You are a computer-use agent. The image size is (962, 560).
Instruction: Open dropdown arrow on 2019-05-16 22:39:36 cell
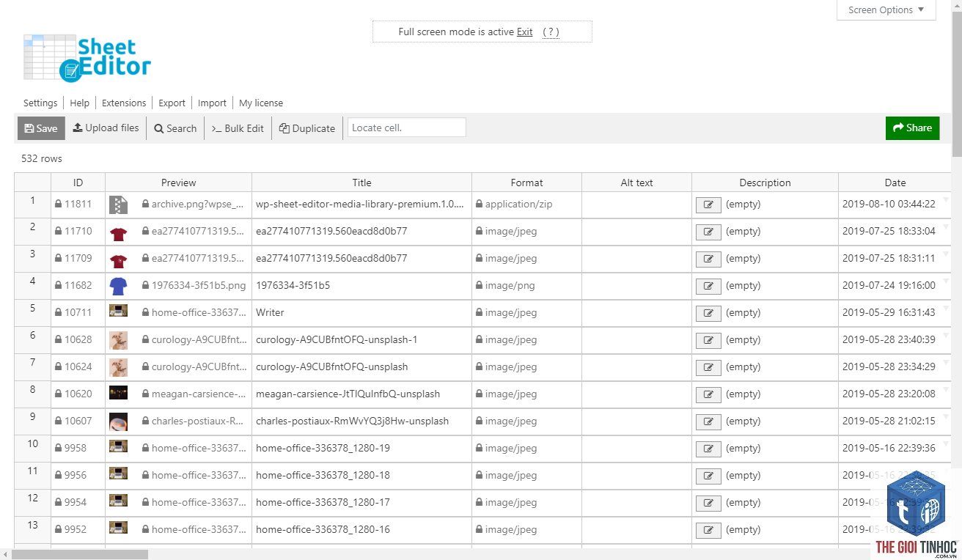pos(946,443)
